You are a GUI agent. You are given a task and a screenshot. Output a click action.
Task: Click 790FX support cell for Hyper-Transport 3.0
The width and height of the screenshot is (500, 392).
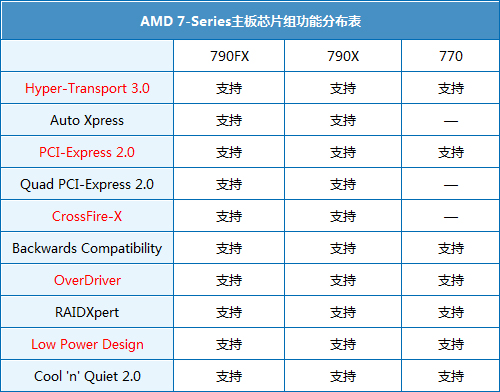click(x=229, y=88)
